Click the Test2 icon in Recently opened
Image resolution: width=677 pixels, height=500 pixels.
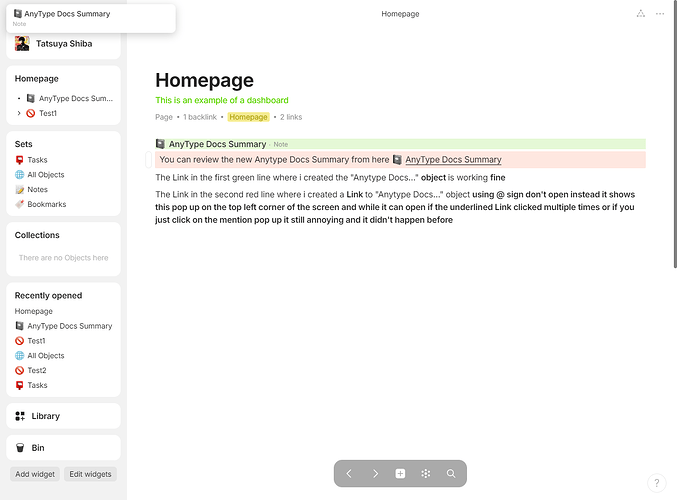(x=19, y=370)
